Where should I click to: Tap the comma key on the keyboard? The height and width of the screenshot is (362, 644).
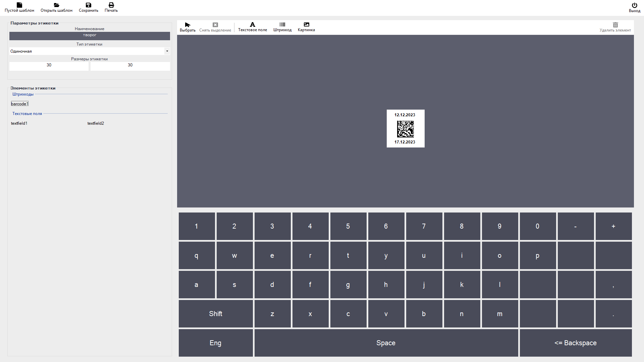[614, 285]
